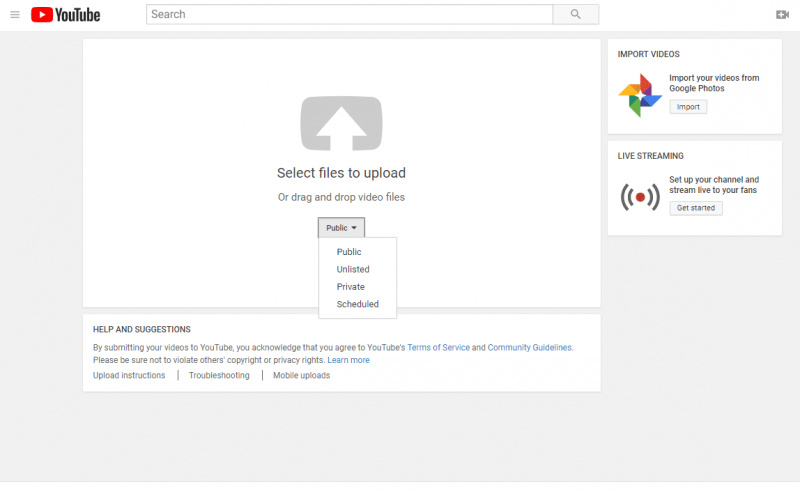Choose Unlisted from the privacy menu

click(x=353, y=269)
